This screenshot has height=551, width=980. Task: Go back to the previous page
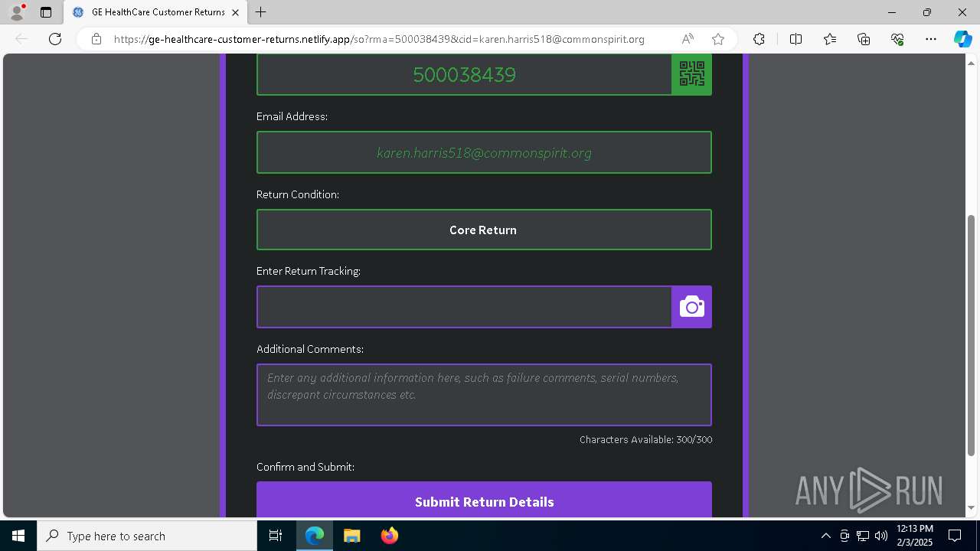[x=22, y=39]
